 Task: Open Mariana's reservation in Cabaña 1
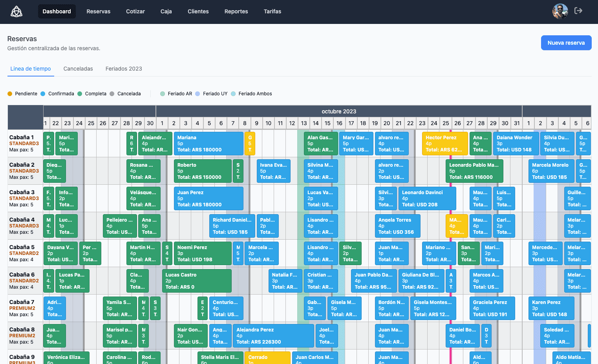tap(208, 144)
